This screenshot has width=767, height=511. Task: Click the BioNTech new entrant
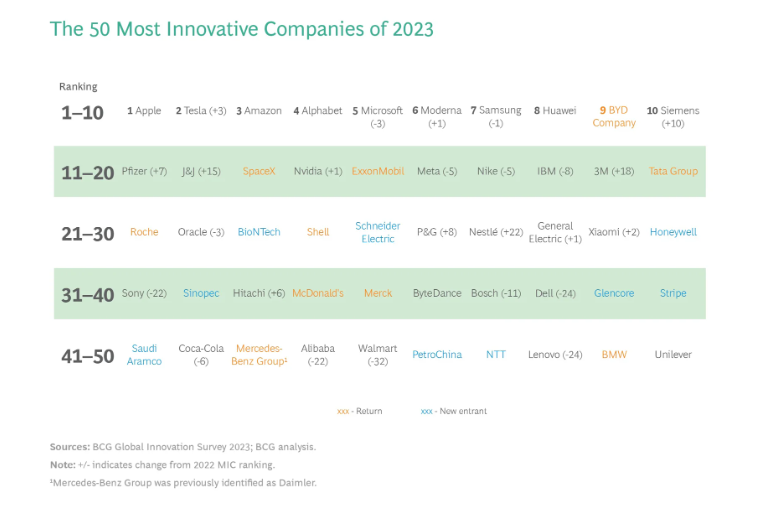(259, 232)
